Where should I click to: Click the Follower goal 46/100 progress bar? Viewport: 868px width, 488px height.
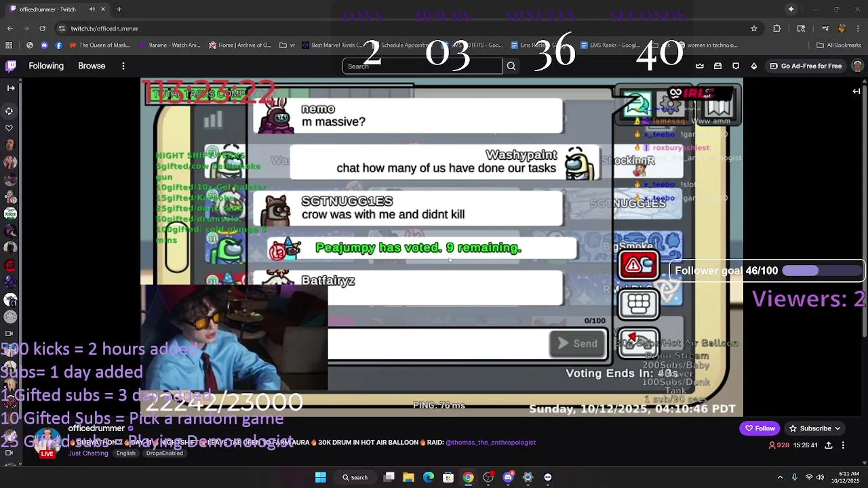click(766, 270)
